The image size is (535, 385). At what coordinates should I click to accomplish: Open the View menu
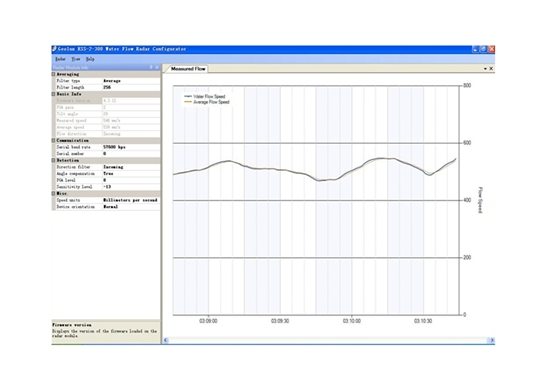pos(76,59)
